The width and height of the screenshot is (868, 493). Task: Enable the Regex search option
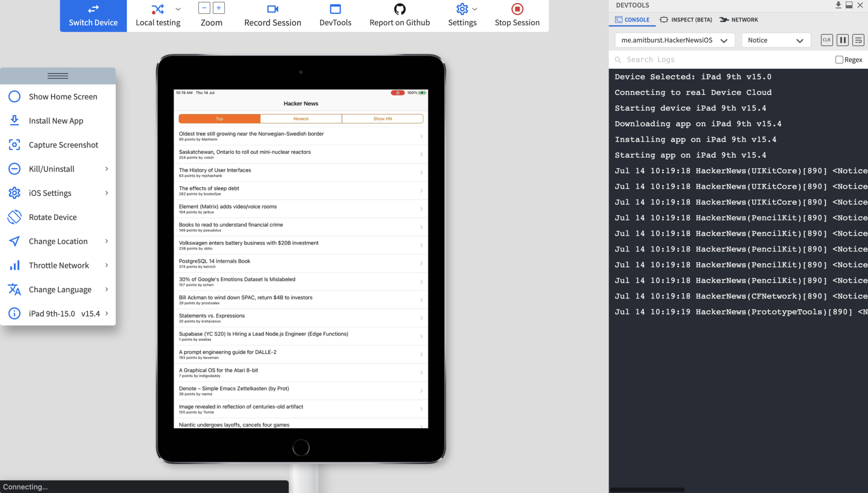pyautogui.click(x=839, y=59)
